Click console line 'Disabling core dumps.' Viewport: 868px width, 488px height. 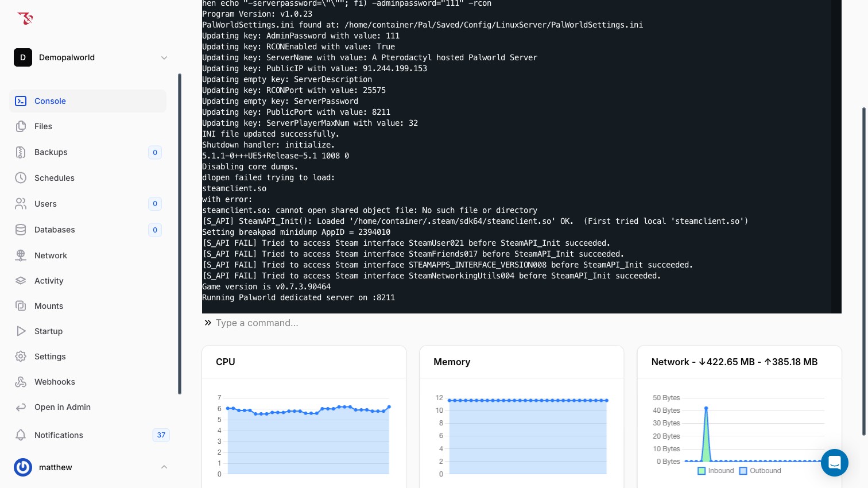click(x=250, y=166)
